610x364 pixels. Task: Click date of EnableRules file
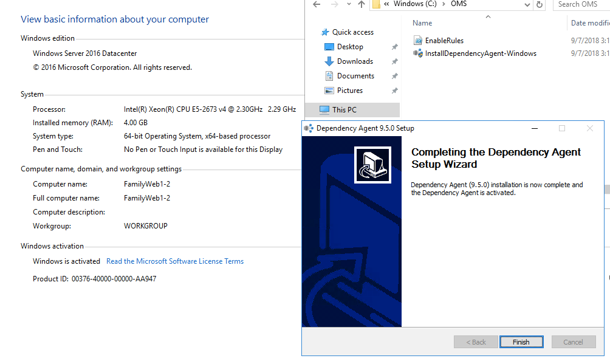[590, 41]
